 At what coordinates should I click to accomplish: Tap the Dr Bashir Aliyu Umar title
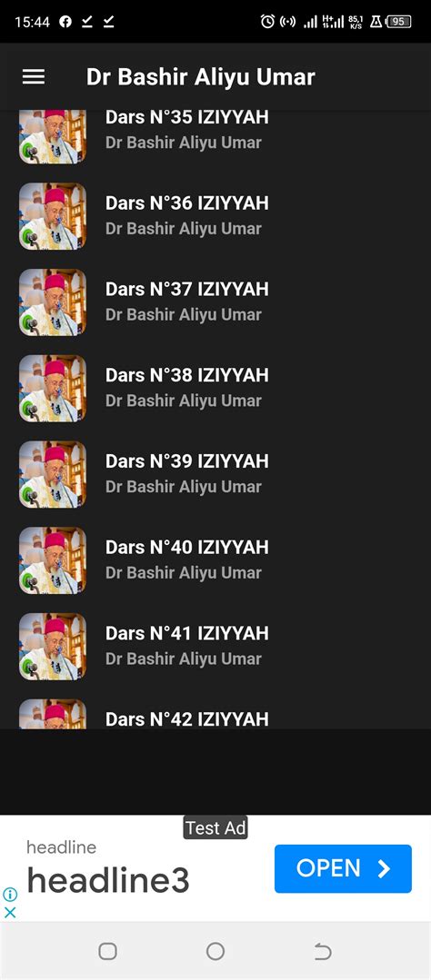tap(201, 77)
